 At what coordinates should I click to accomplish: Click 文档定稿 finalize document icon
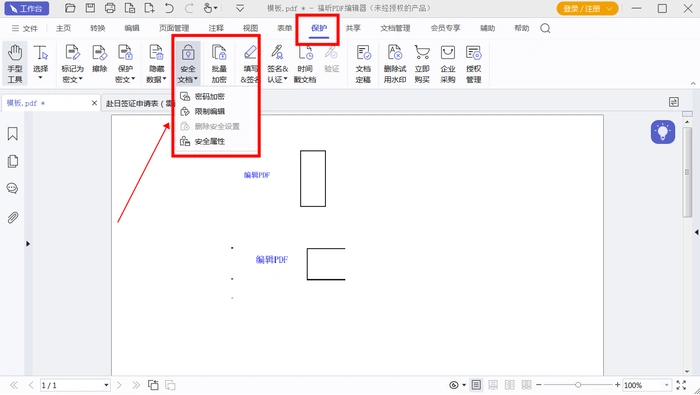[363, 63]
